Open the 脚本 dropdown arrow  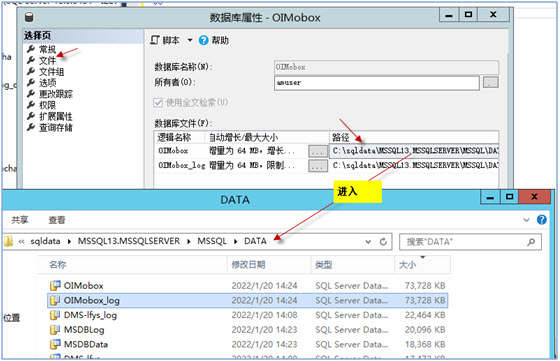point(190,40)
